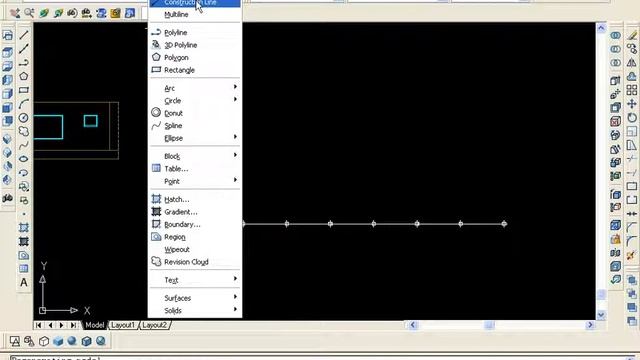Expand the Circle submenu
Image resolution: width=640 pixels, height=360 pixels.
[x=195, y=100]
